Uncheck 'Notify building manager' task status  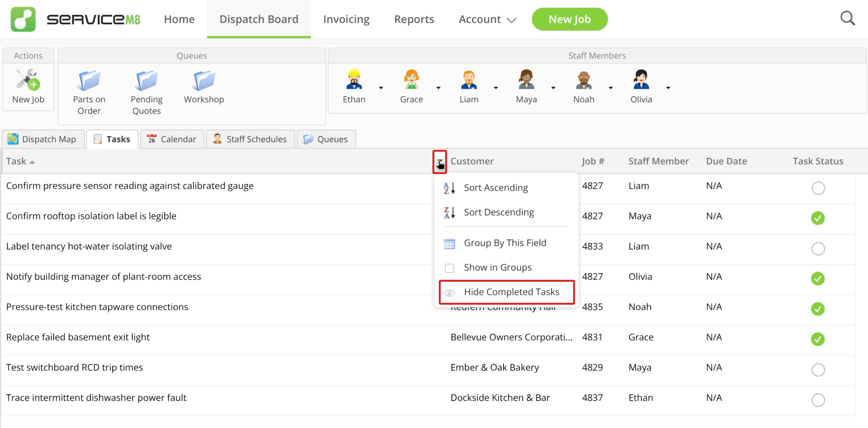pos(818,279)
